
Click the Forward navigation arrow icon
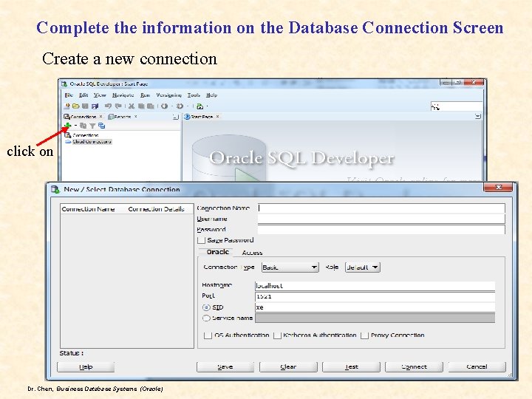pyautogui.click(x=180, y=106)
